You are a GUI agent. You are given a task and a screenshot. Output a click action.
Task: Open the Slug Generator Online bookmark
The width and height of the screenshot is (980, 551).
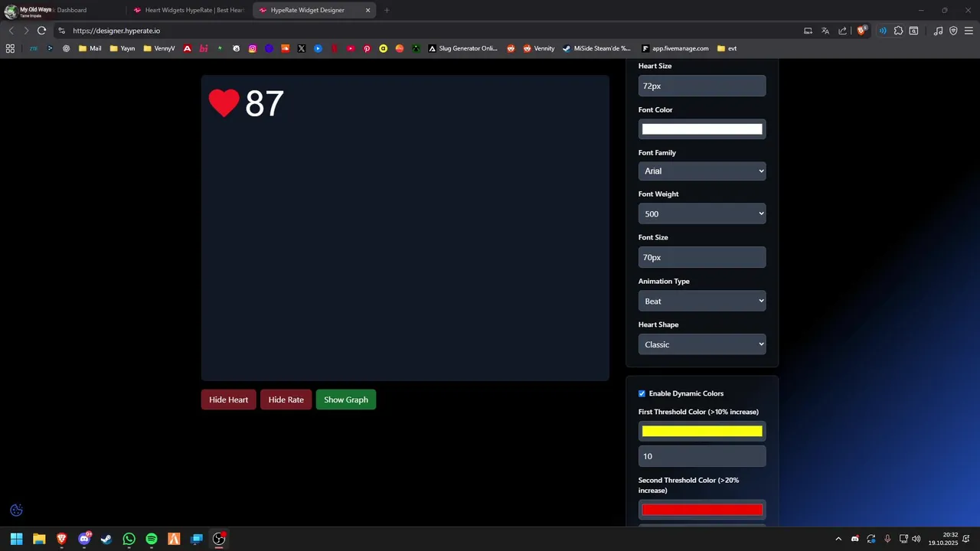(x=463, y=48)
